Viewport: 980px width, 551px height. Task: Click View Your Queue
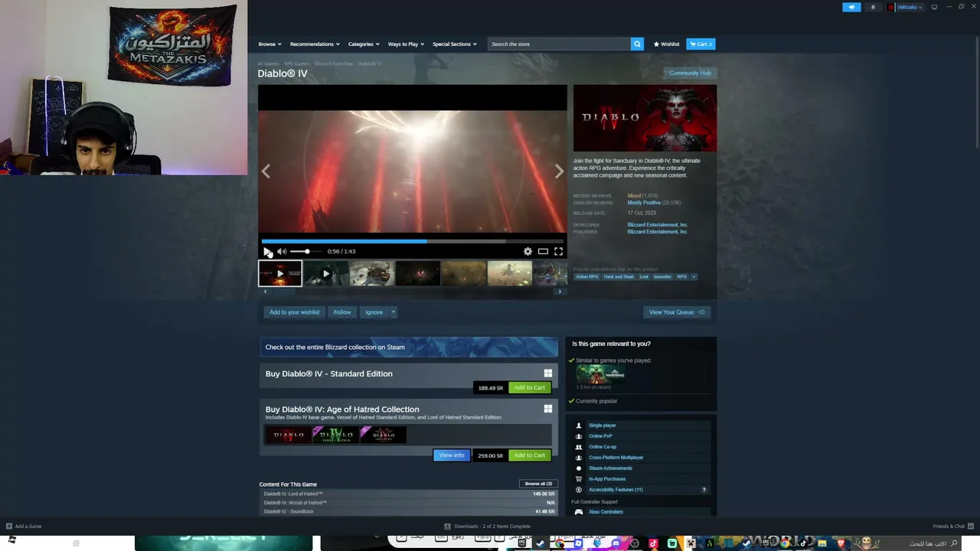point(677,312)
